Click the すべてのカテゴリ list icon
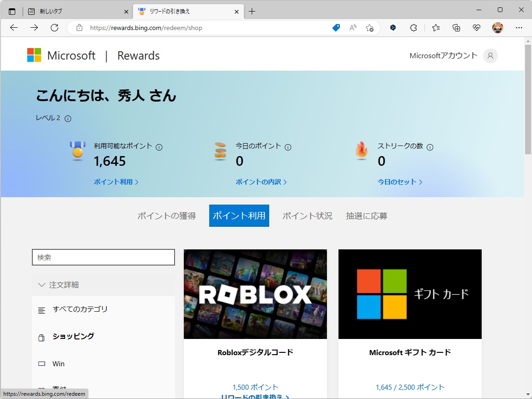532x399 pixels. click(41, 310)
